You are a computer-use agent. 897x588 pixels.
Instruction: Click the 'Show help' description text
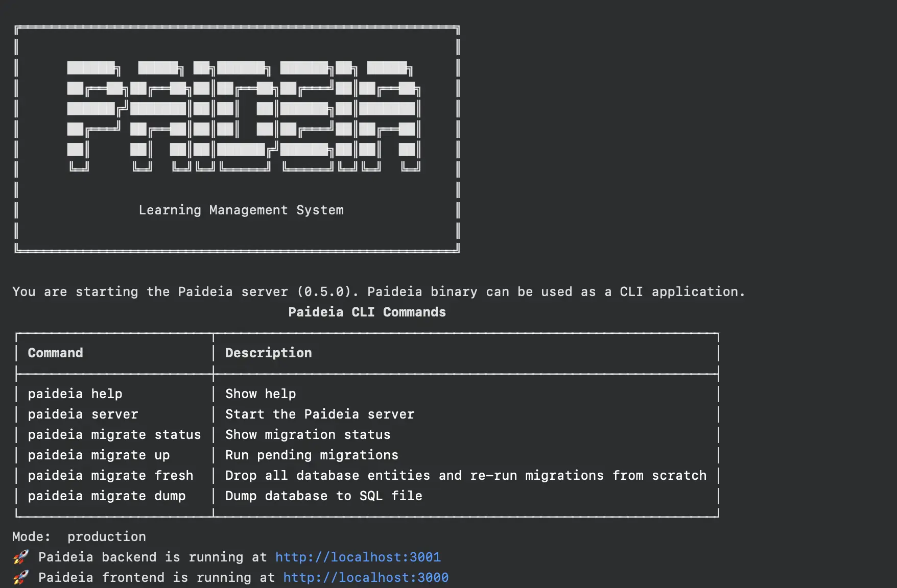point(261,394)
